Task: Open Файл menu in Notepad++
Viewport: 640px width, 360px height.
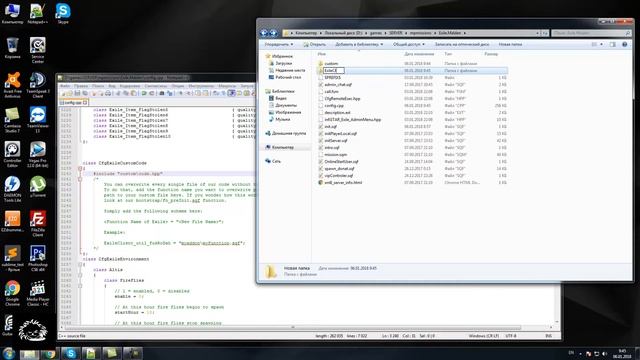Action: (x=64, y=86)
